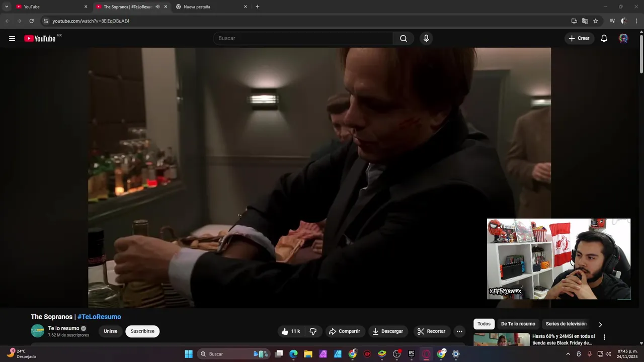The width and height of the screenshot is (644, 362).
Task: Open Epic Games Launcher from taskbar
Action: (412, 354)
